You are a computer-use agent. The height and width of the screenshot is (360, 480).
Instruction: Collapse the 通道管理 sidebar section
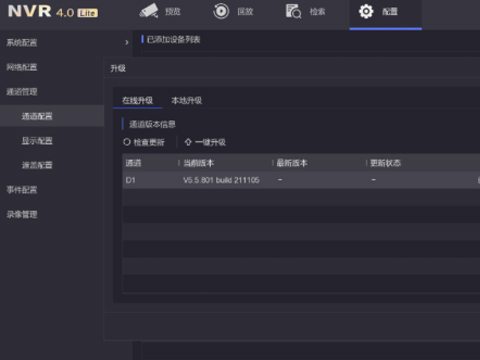[22, 92]
